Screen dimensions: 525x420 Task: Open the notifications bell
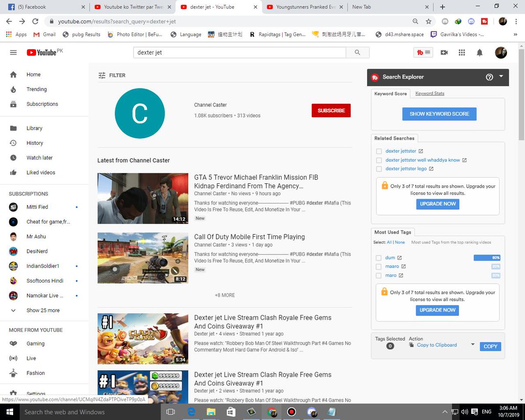479,52
